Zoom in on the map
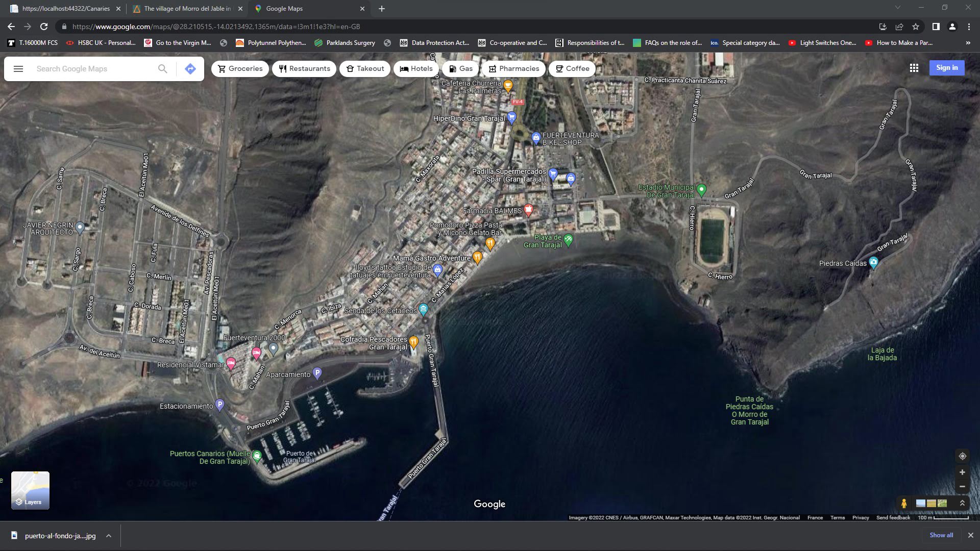The width and height of the screenshot is (980, 551). tap(962, 472)
